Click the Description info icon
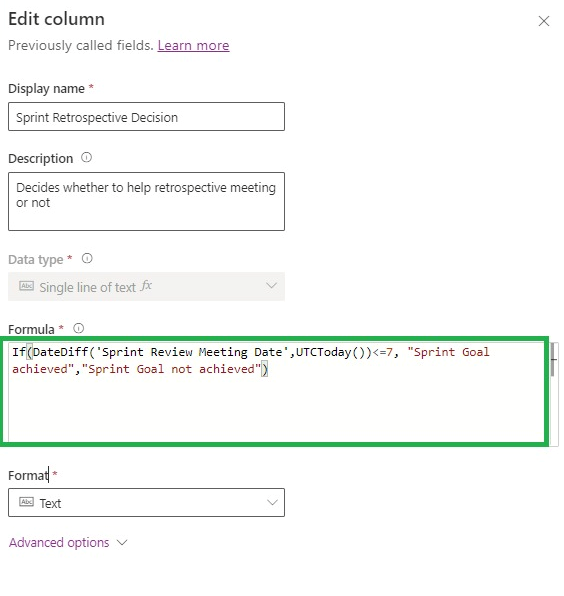The height and width of the screenshot is (596, 564). (x=86, y=157)
